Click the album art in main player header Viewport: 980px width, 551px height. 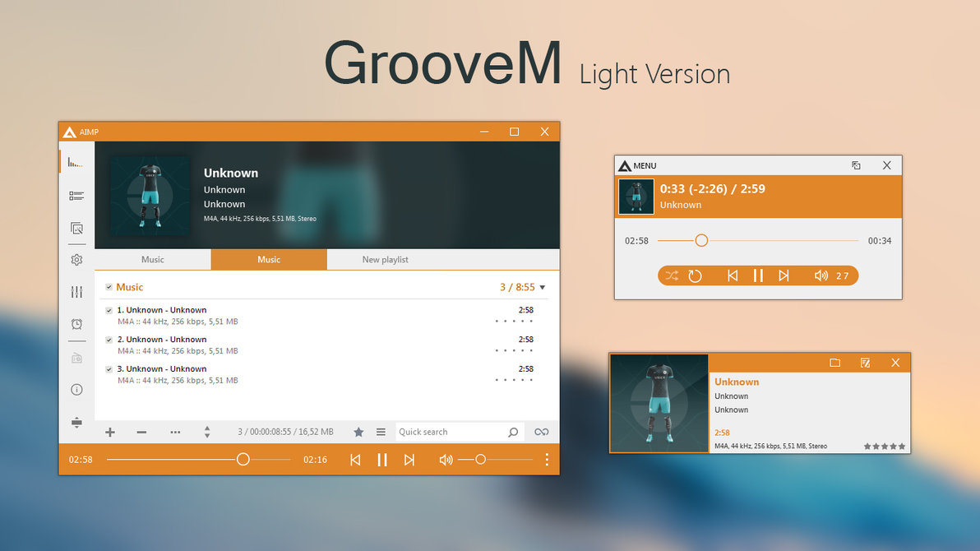[150, 196]
